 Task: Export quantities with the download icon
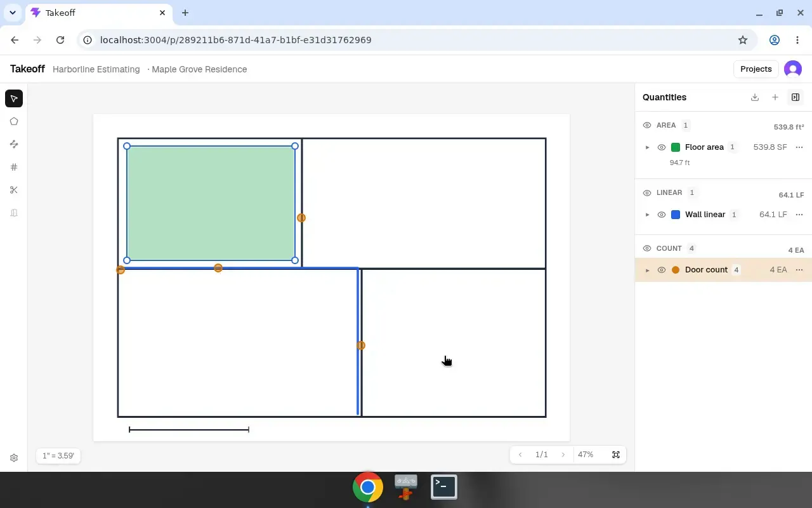click(x=755, y=97)
